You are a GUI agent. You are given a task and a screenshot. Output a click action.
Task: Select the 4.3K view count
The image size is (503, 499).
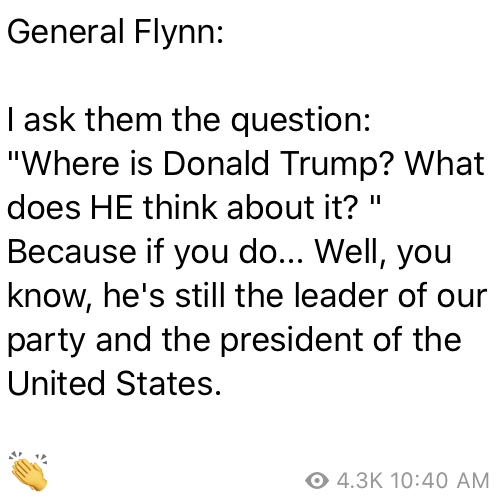[x=360, y=480]
